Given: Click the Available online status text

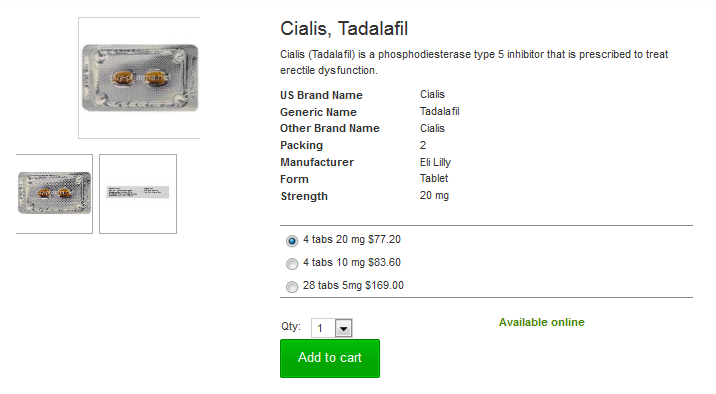Looking at the screenshot, I should [542, 322].
